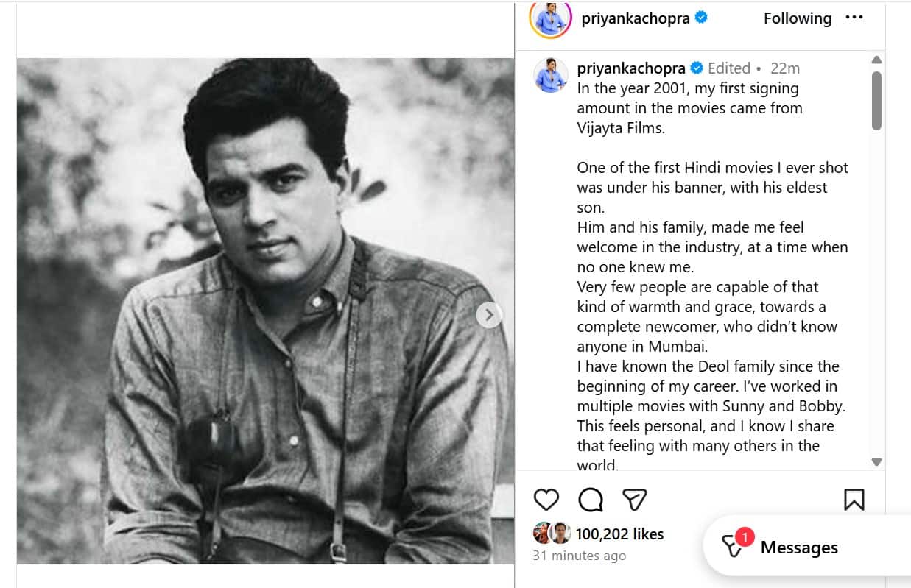Go to next photo in carousel

489,315
